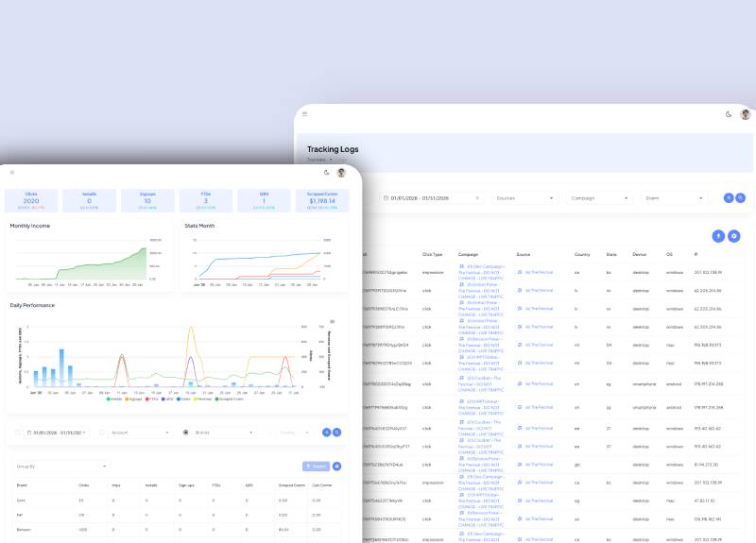The width and height of the screenshot is (756, 543).
Task: Expand the Sources dropdown
Action: [x=525, y=198]
